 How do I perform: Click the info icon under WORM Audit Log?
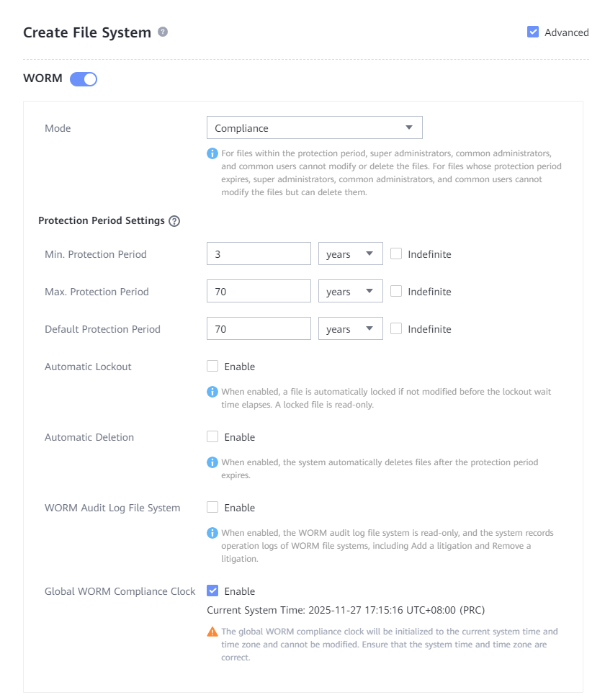(x=212, y=533)
